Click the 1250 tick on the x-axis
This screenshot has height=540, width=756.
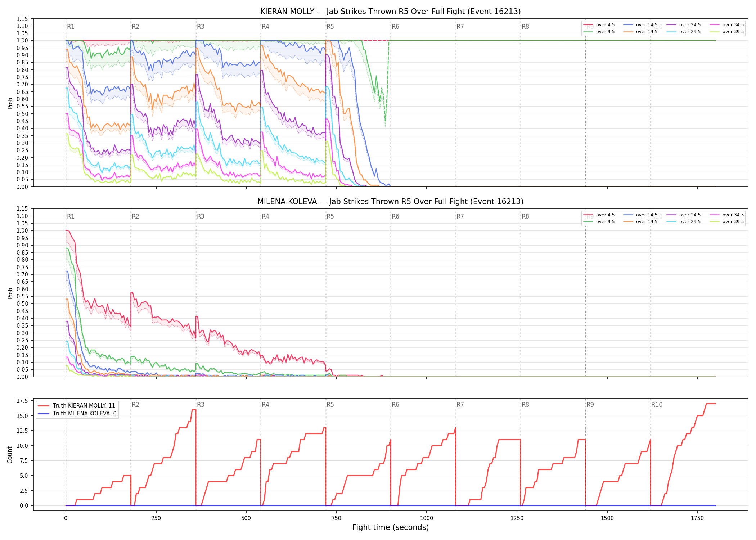click(x=517, y=518)
